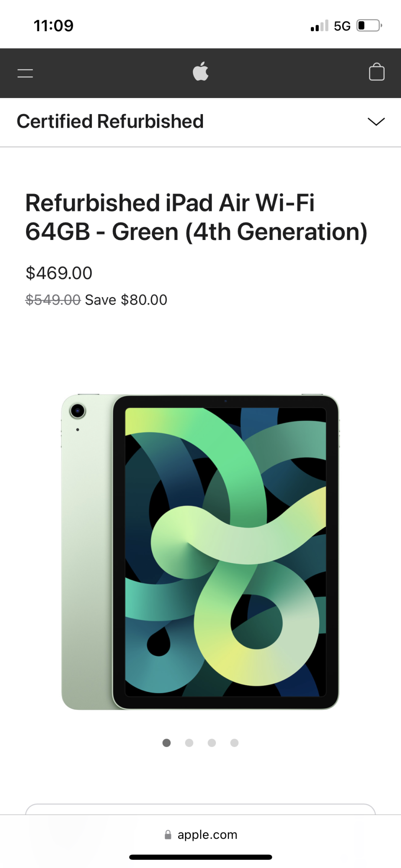Tap the Save $80.00 text

[x=126, y=300]
